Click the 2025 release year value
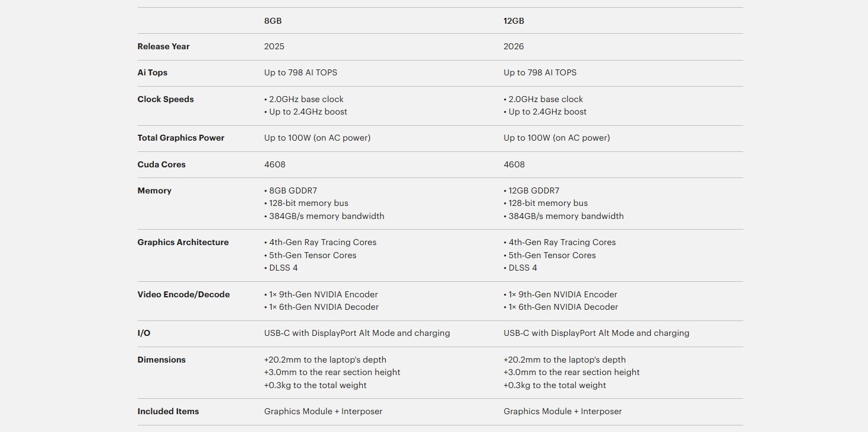The width and height of the screenshot is (868, 432). (x=274, y=46)
